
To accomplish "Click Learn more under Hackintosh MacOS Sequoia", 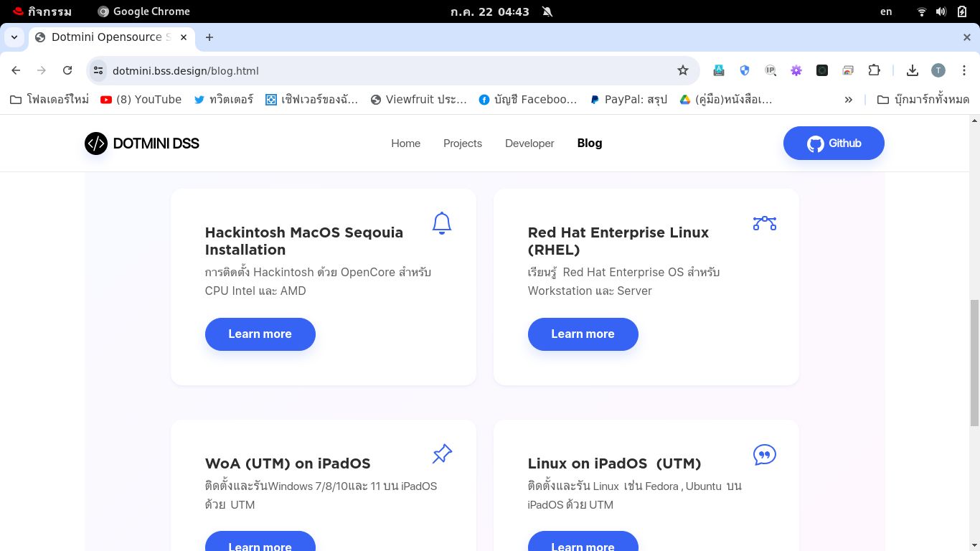I will tap(260, 334).
